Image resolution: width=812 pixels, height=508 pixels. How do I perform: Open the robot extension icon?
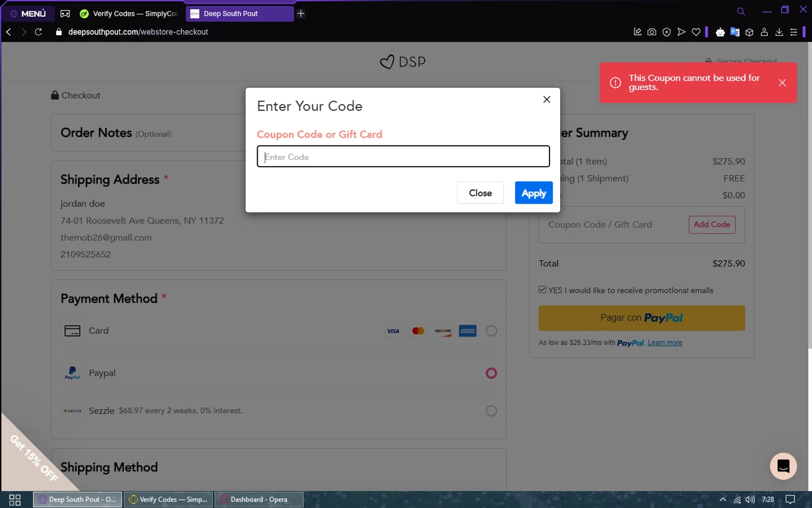coord(720,32)
